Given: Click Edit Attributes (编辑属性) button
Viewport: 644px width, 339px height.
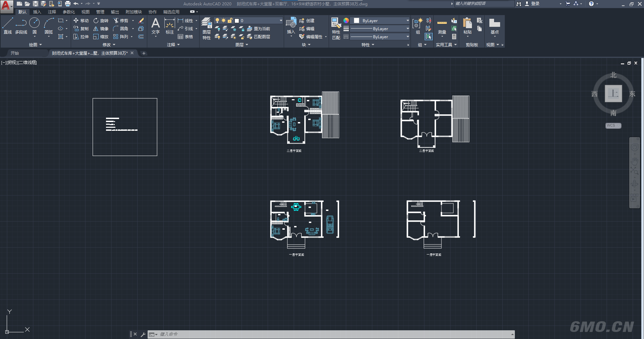Looking at the screenshot, I should pyautogui.click(x=311, y=37).
